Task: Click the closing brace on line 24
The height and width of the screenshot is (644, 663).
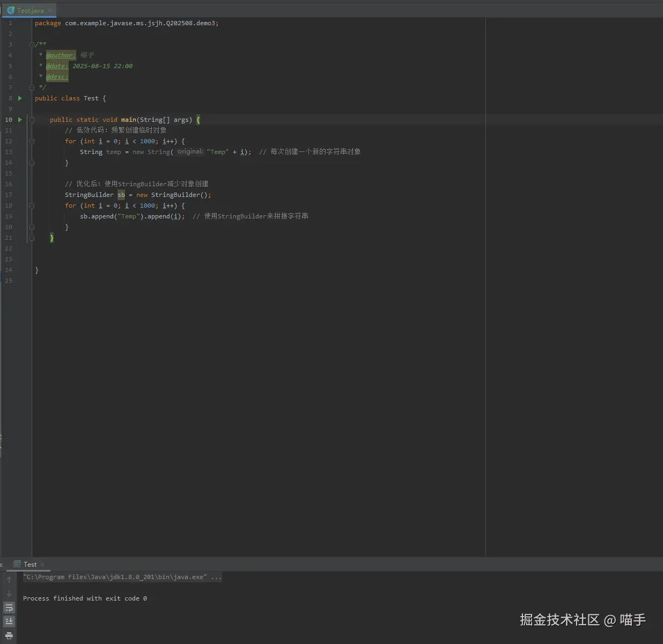Action: click(x=36, y=270)
